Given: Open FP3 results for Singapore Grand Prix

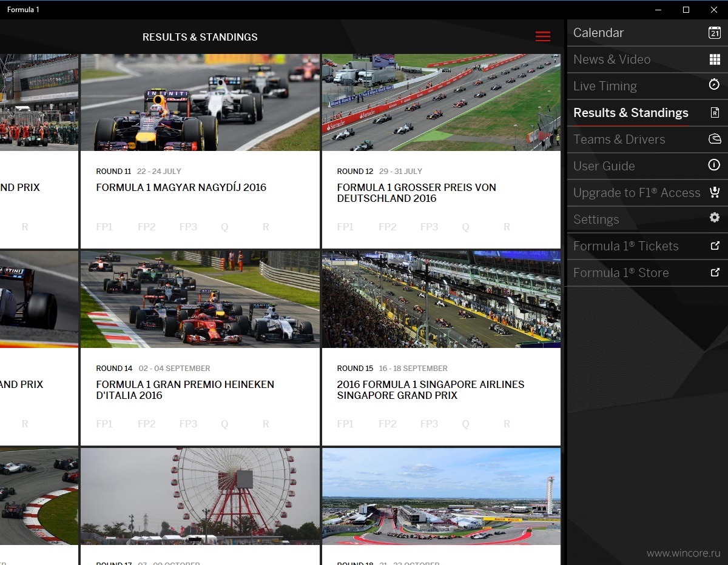Looking at the screenshot, I should (429, 424).
